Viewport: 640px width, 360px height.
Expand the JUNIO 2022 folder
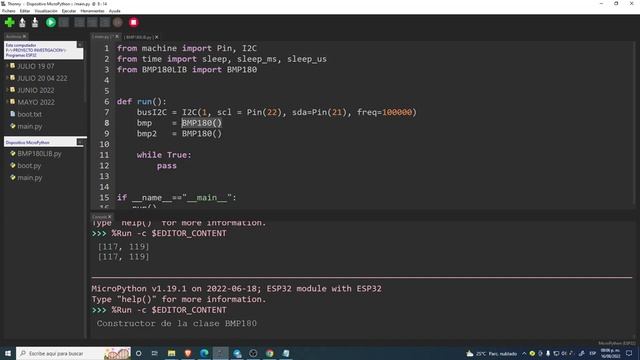(x=7, y=90)
